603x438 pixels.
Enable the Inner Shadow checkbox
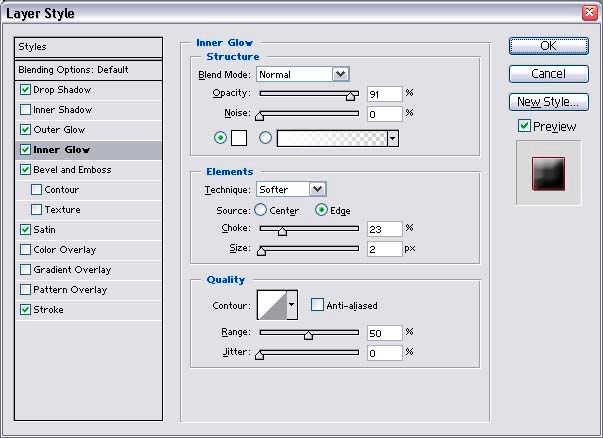click(25, 110)
